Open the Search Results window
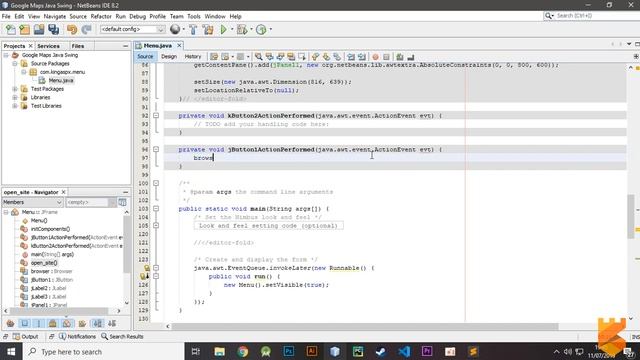Screen dimensions: 640x360 [x=122, y=336]
